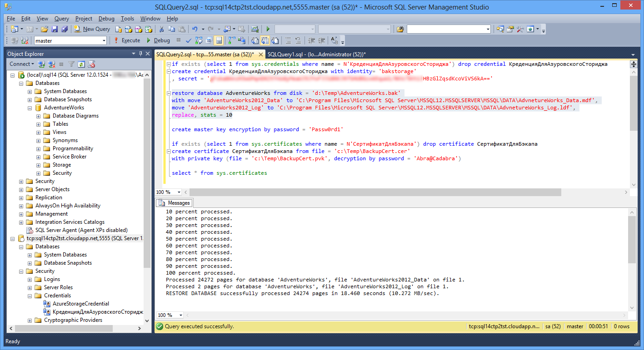Click the Undo arrow icon
The image size is (644, 350).
point(195,29)
